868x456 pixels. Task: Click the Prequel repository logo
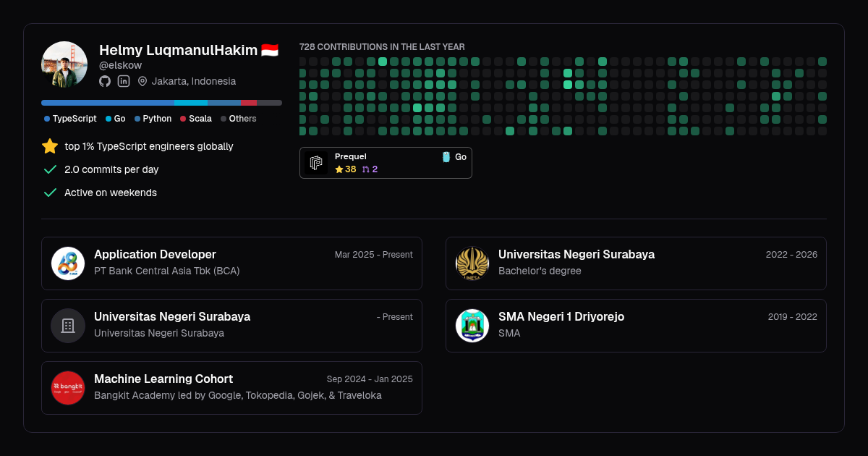316,163
